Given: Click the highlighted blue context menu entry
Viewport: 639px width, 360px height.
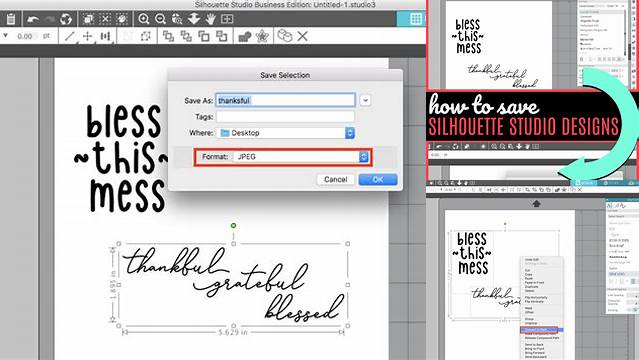Looking at the screenshot, I should (542, 330).
